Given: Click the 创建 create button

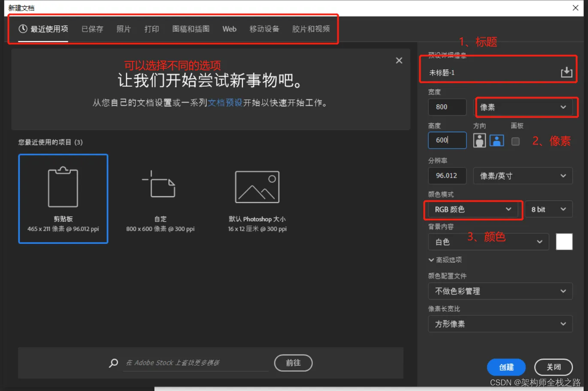Looking at the screenshot, I should 506,367.
